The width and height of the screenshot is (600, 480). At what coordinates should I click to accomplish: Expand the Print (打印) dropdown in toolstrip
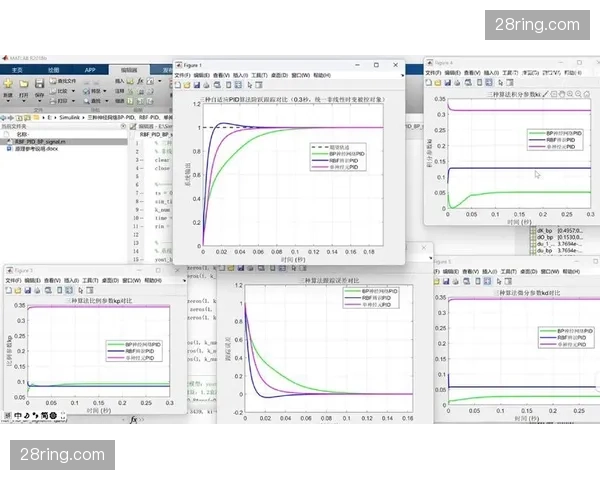pyautogui.click(x=71, y=100)
